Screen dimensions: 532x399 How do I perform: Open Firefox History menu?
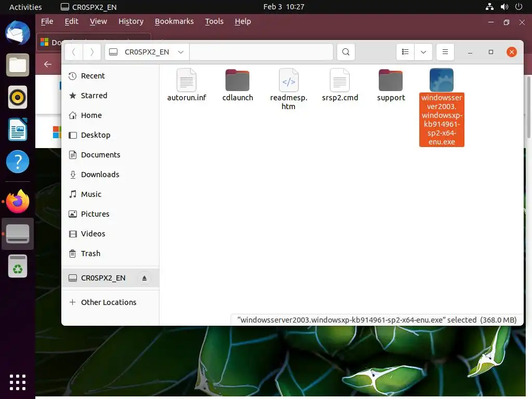(131, 21)
